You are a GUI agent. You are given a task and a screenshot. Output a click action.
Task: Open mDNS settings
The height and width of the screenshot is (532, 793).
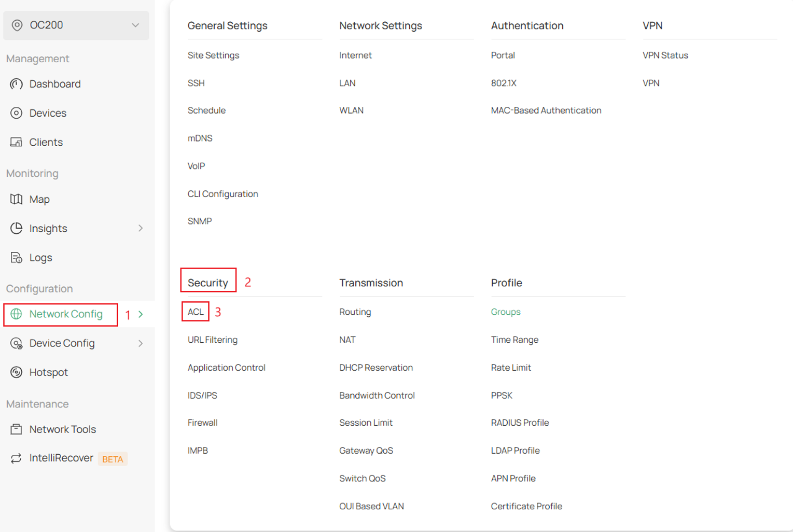tap(200, 138)
